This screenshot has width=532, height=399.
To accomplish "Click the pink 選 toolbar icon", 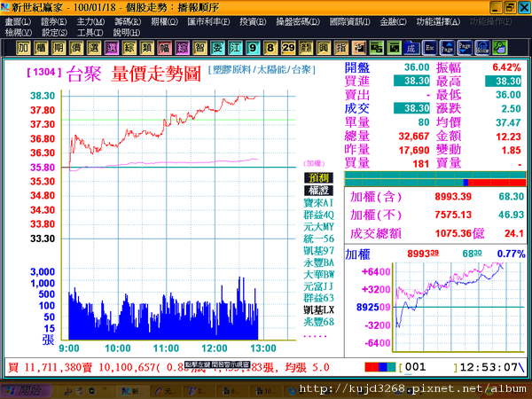I will (x=112, y=48).
